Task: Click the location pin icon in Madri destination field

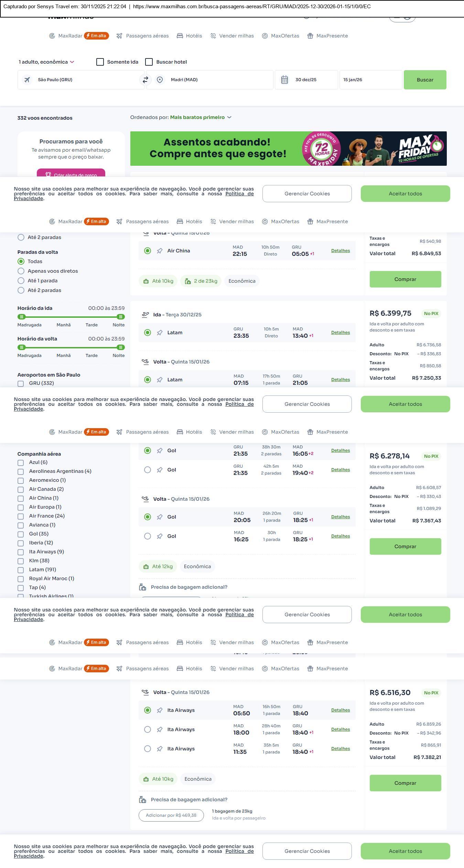Action: pos(160,80)
